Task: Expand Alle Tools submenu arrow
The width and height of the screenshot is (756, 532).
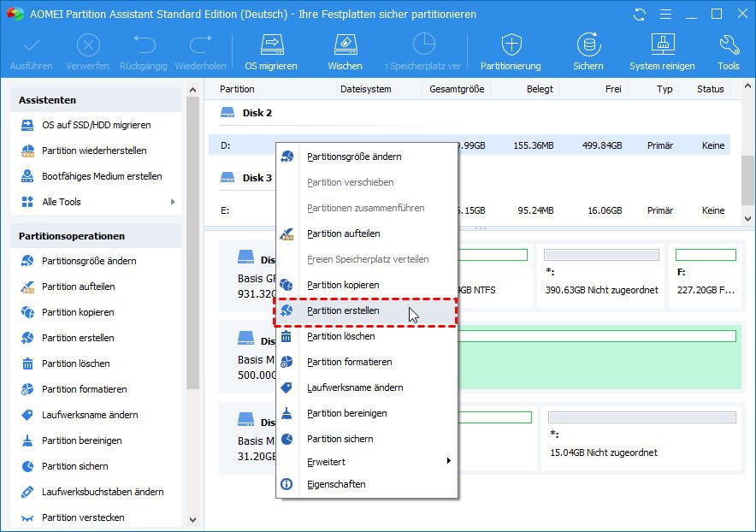Action: pos(173,202)
